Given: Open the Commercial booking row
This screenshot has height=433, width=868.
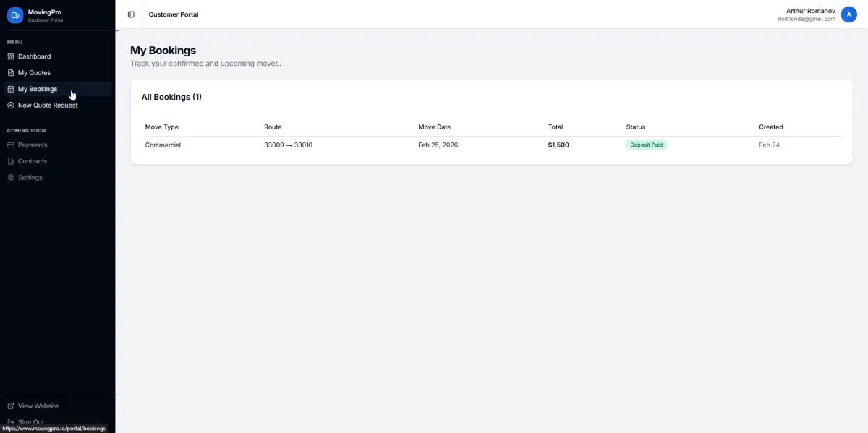Looking at the screenshot, I should [x=163, y=145].
